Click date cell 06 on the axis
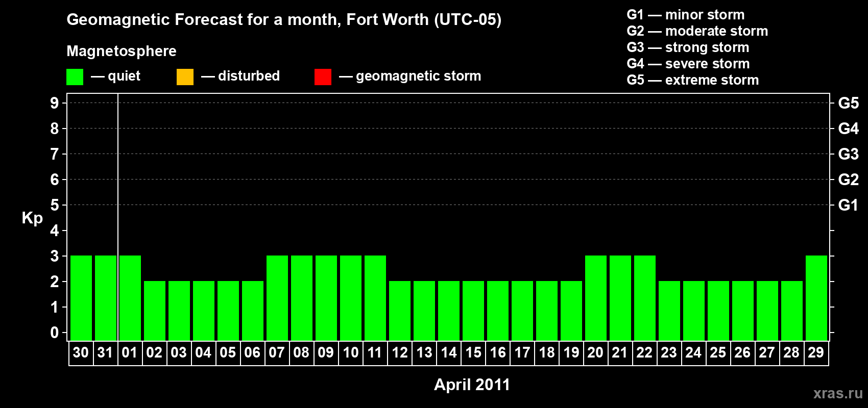The width and height of the screenshot is (868, 408). (x=253, y=353)
